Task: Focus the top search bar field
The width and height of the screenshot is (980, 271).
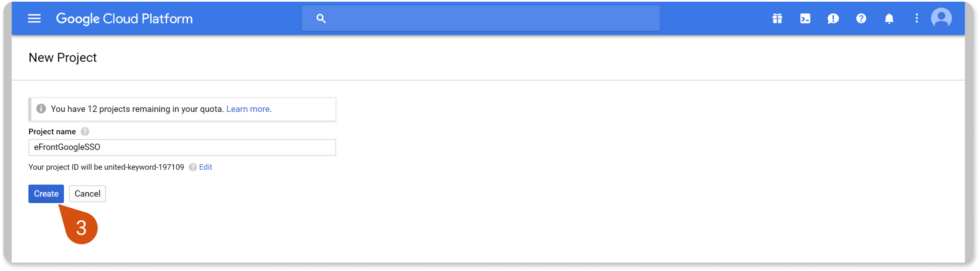Action: pyautogui.click(x=489, y=19)
